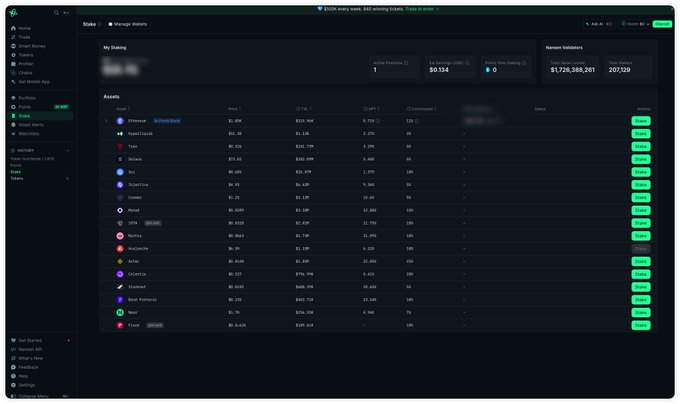680x404 pixels.
Task: Click the Trade arrows icon
Action: click(x=13, y=37)
